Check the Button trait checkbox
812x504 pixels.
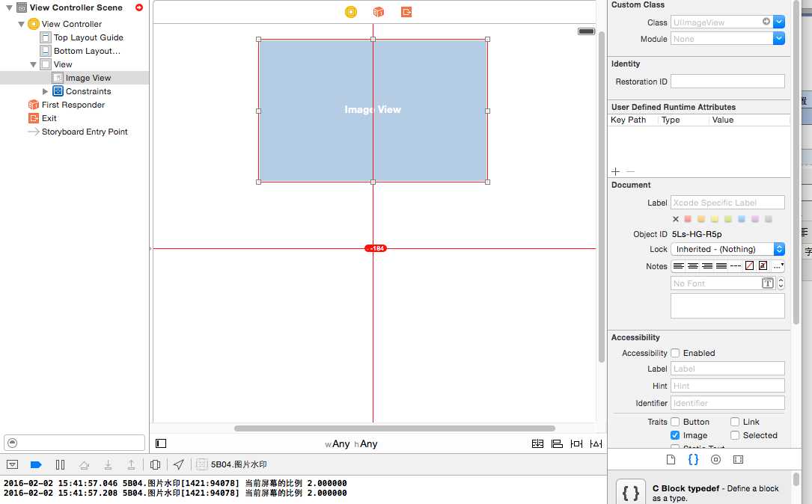(x=675, y=422)
